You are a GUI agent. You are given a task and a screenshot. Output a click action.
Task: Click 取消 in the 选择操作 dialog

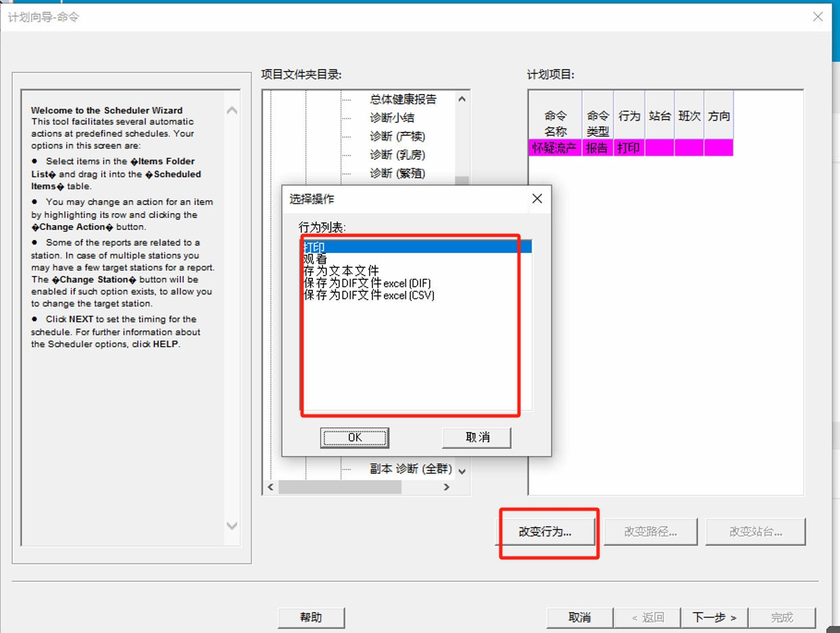tap(476, 438)
